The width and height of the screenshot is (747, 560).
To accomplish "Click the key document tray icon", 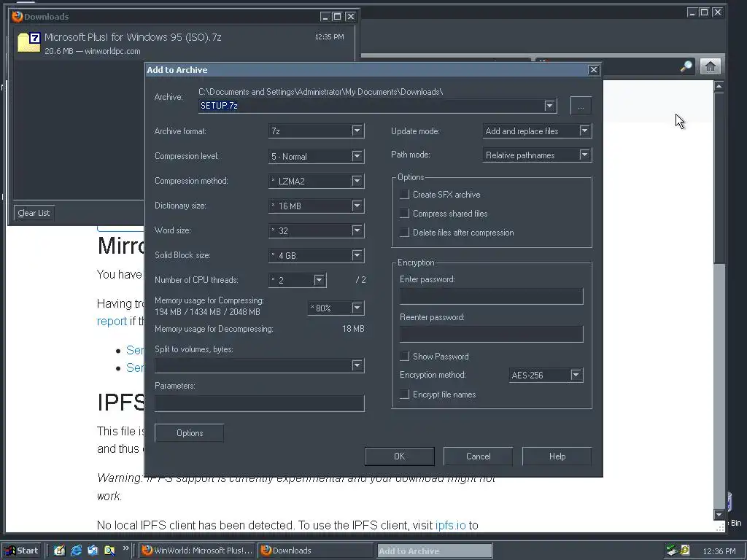I will click(x=684, y=551).
